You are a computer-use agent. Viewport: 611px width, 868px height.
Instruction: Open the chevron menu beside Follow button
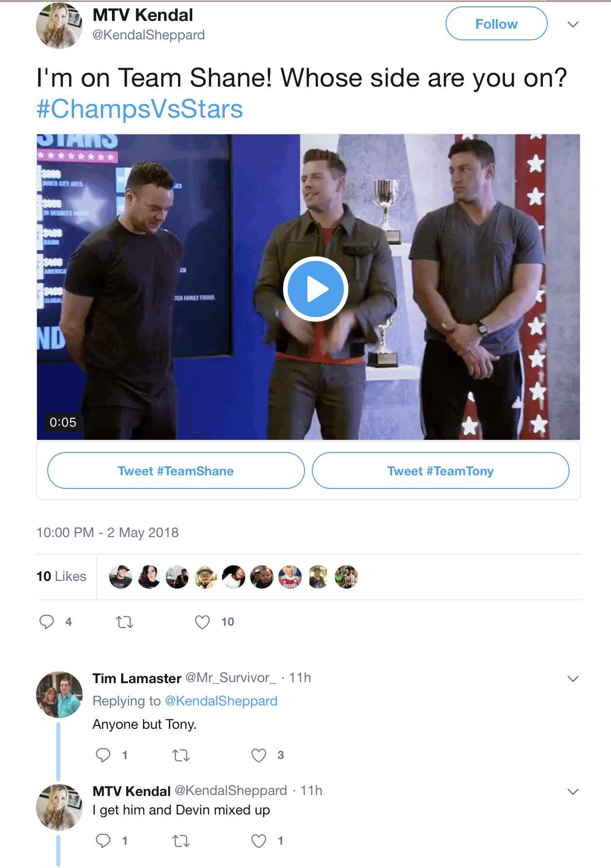pos(573,24)
